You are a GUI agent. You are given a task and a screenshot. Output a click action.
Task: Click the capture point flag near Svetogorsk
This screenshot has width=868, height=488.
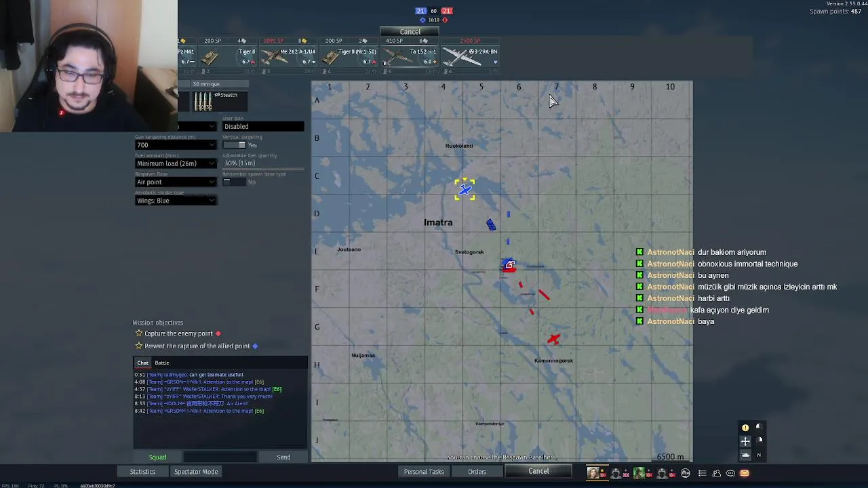(x=509, y=265)
